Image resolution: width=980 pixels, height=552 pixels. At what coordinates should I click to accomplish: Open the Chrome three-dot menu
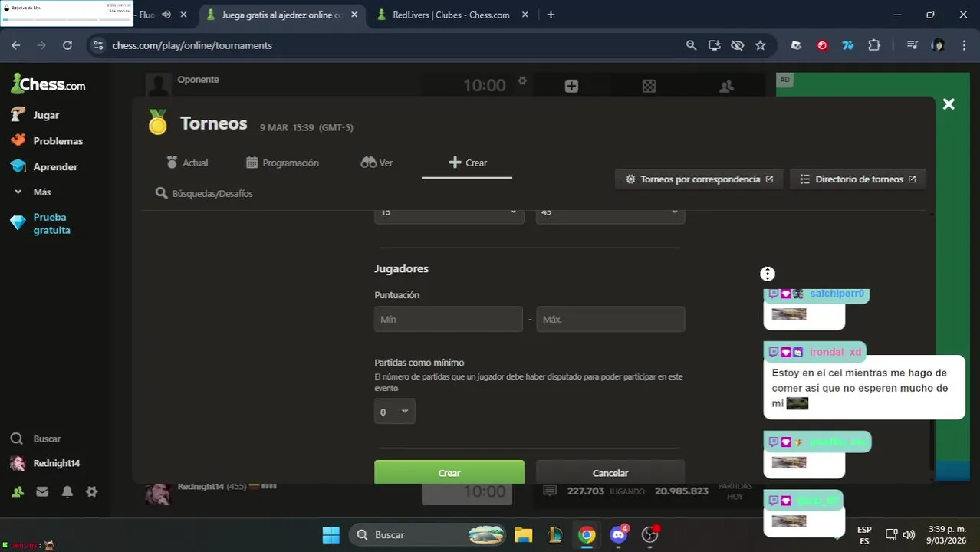point(964,45)
